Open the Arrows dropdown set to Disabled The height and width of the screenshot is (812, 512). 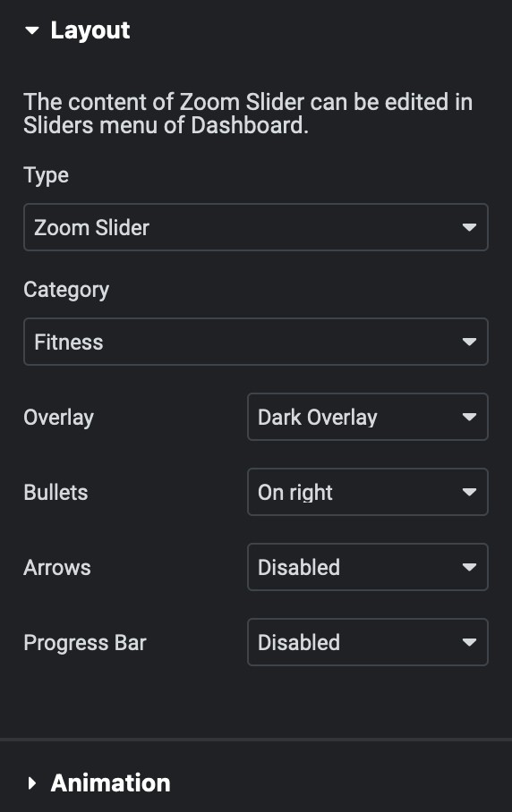368,567
